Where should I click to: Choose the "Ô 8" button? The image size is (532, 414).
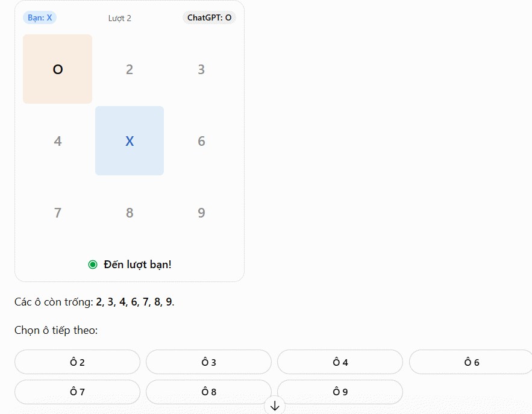(208, 392)
